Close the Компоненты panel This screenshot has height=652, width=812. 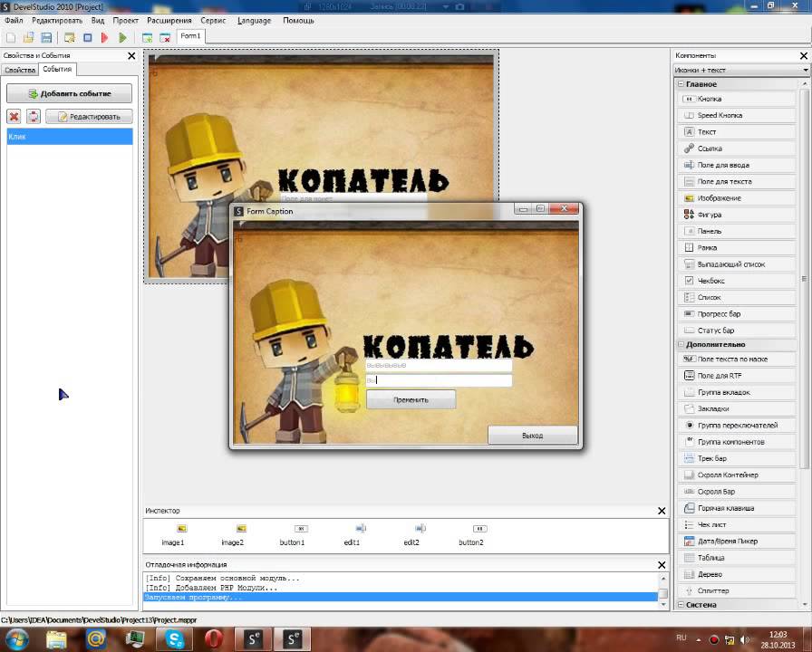coord(804,55)
